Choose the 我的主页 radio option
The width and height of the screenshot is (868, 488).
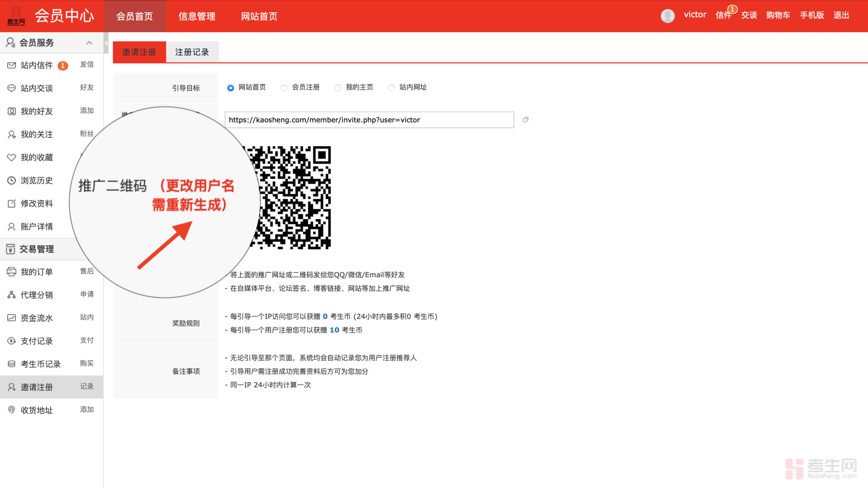pos(338,88)
